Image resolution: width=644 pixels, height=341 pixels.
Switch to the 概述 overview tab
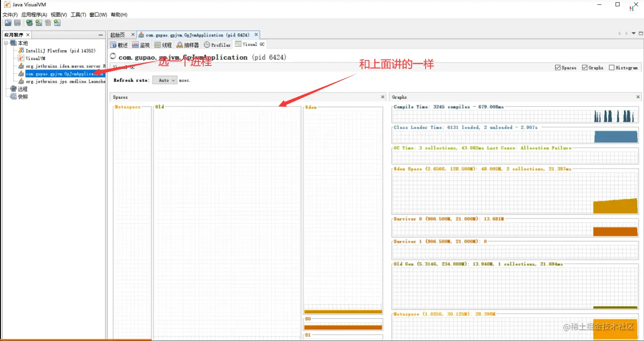click(119, 45)
